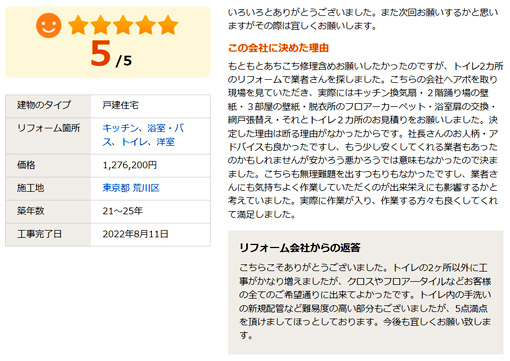Viewport: 510px width, 361px height.
Task: Follow the 荒川区 location link
Action: (146, 188)
